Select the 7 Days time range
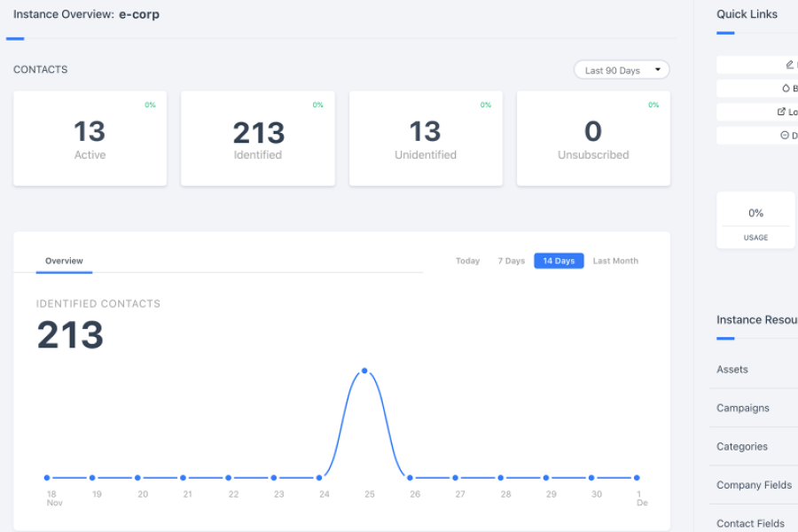This screenshot has height=532, width=798. click(x=511, y=261)
